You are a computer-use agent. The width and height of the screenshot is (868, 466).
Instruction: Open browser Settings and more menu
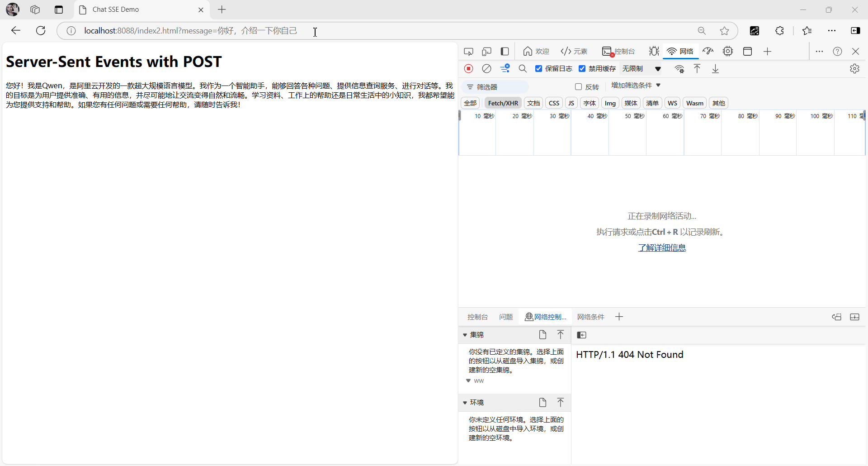pos(832,31)
